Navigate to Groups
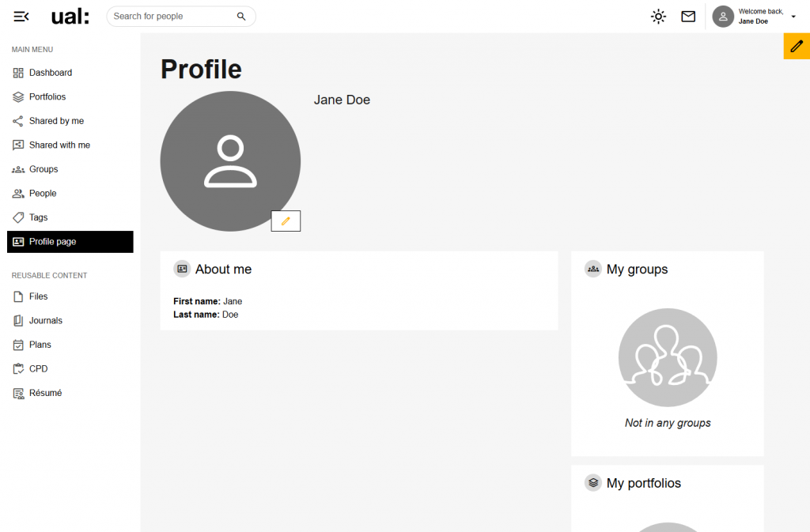810x532 pixels. 70,169
